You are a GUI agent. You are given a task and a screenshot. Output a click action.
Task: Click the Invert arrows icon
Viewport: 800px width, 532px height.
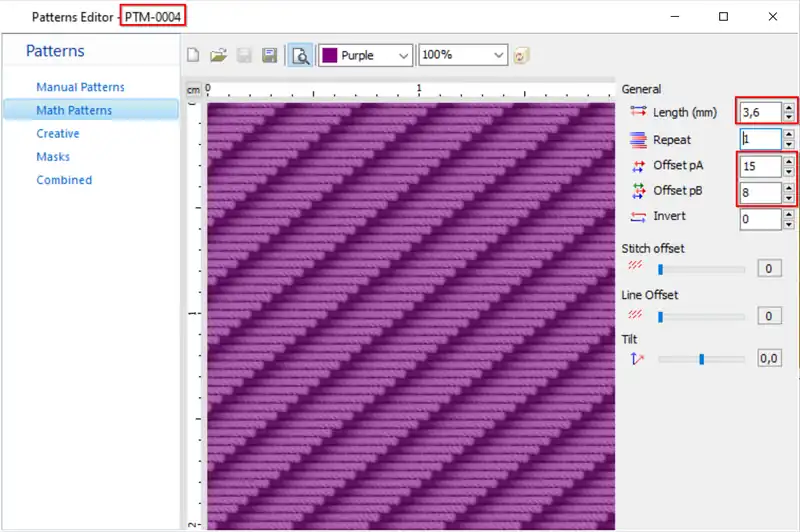[x=638, y=217]
